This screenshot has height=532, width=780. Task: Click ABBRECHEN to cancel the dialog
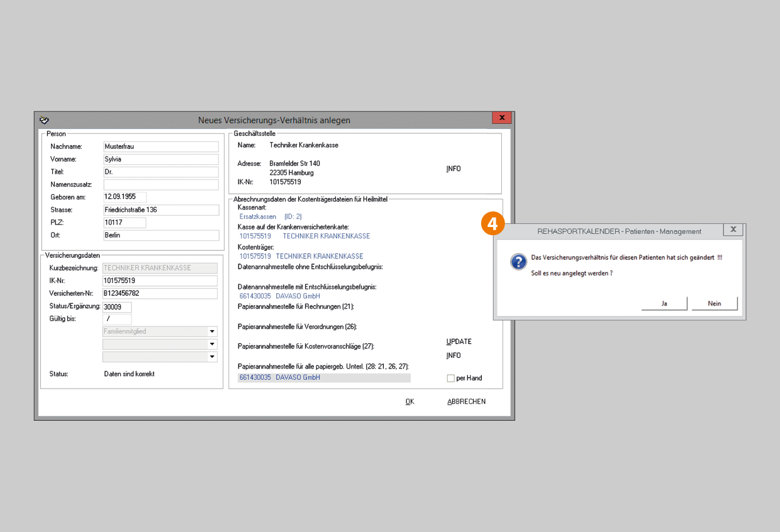(466, 401)
